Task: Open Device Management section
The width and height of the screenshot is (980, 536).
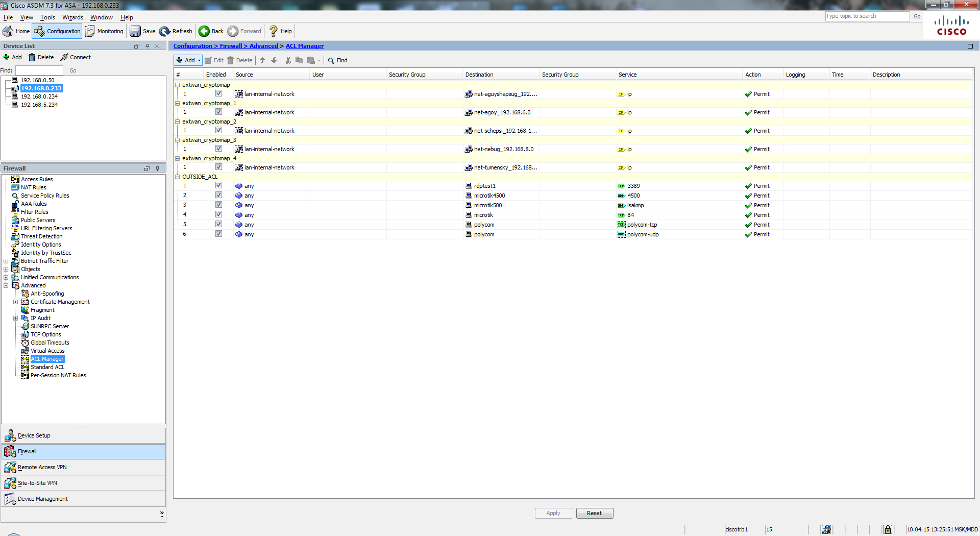Action: tap(84, 499)
